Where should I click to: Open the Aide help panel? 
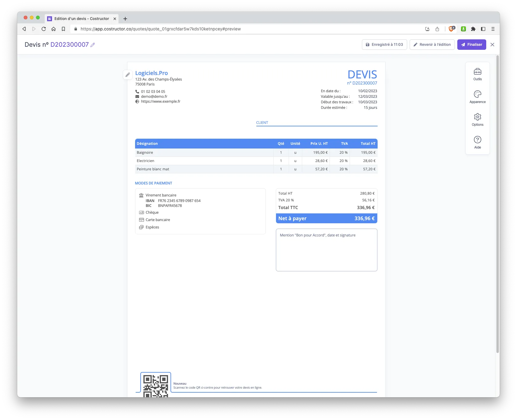click(477, 143)
